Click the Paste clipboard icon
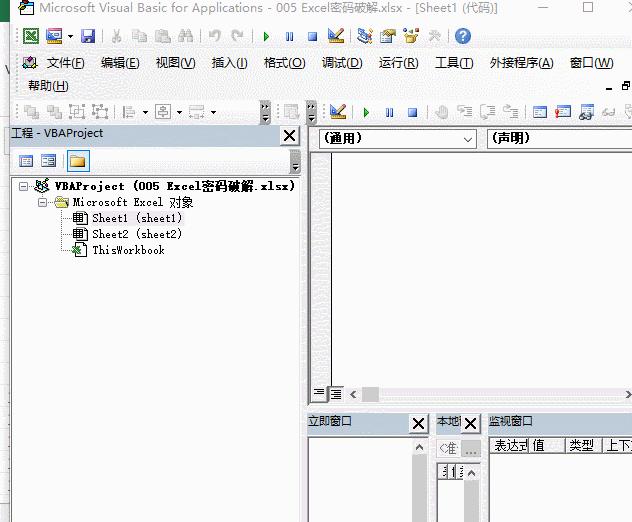 [162, 36]
